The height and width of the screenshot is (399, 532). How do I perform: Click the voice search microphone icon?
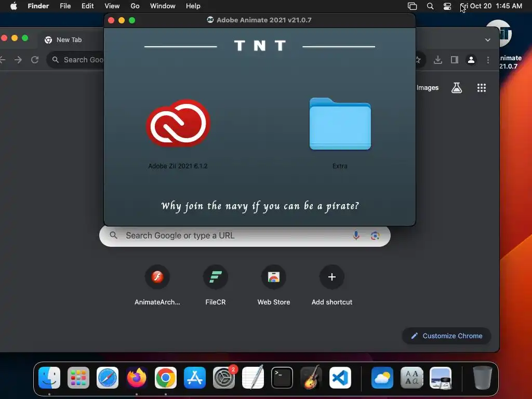356,235
